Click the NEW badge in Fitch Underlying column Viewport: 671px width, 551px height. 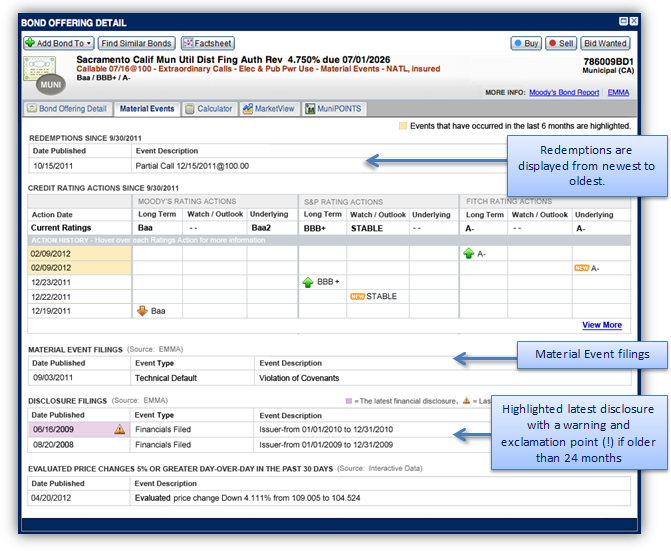[581, 269]
